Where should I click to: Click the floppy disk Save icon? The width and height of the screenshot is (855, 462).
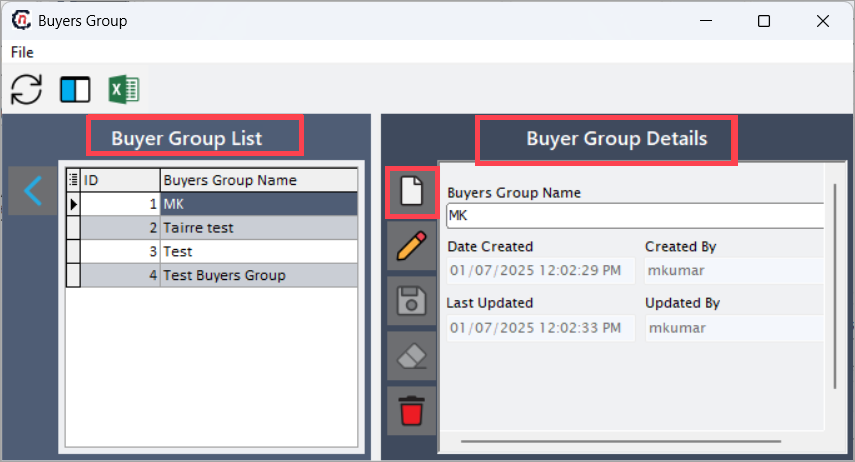coord(412,301)
